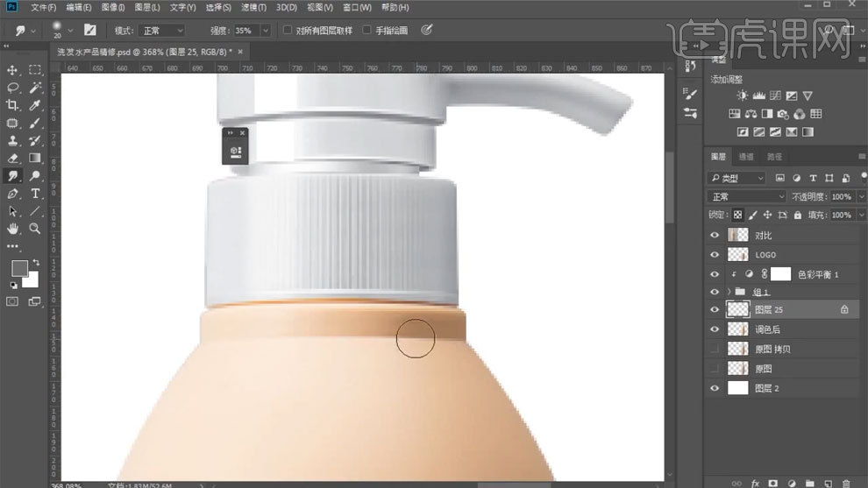Select the Smudge tool
The width and height of the screenshot is (868, 488).
tap(12, 176)
